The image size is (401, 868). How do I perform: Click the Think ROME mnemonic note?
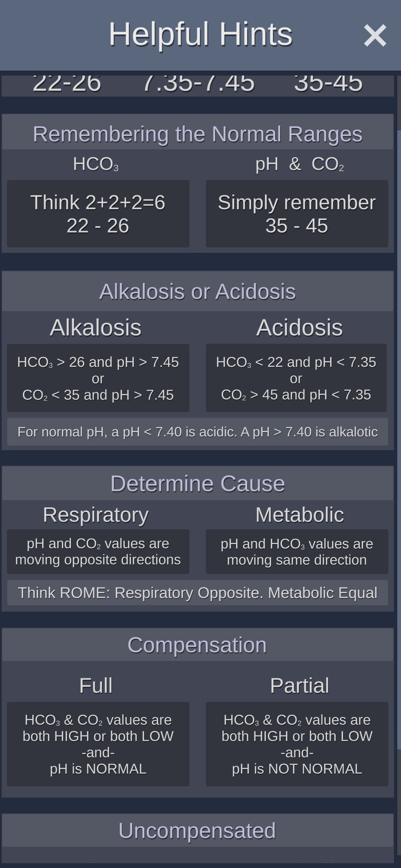tap(198, 593)
